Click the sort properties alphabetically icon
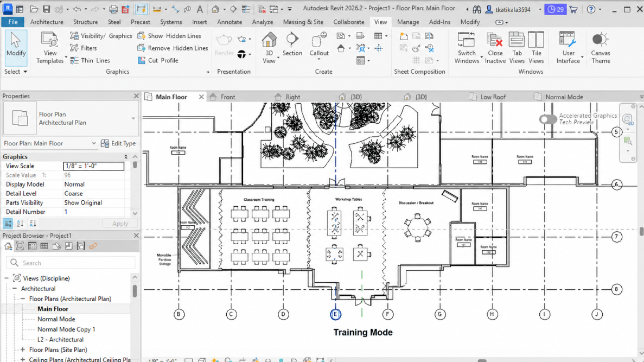 [20, 224]
